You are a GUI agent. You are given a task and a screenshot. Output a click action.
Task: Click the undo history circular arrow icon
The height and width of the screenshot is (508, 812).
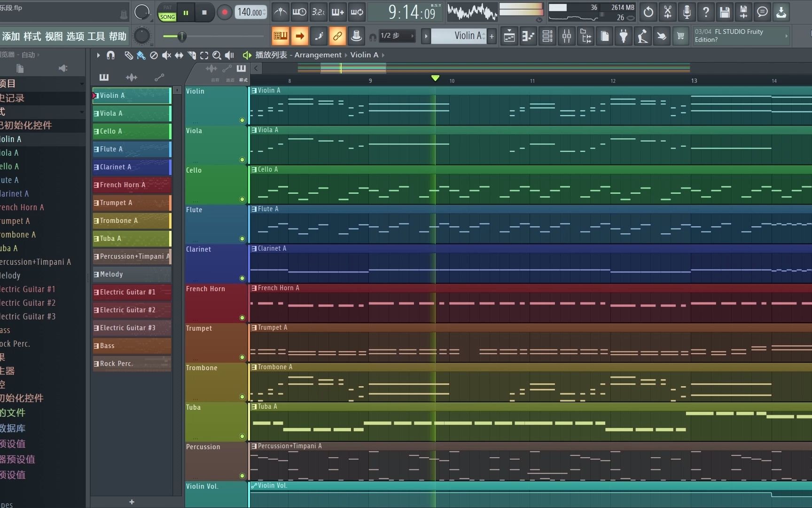[x=648, y=12]
